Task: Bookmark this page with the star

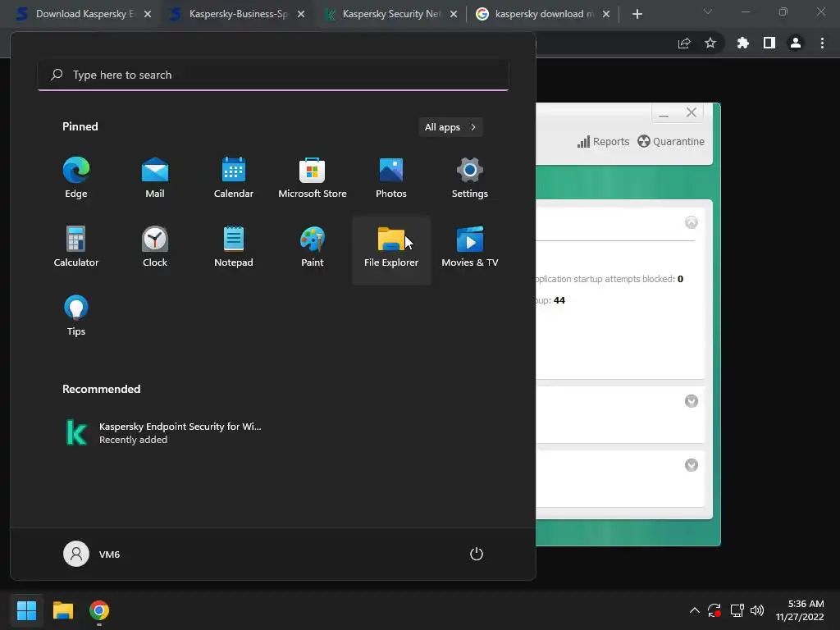Action: point(710,43)
